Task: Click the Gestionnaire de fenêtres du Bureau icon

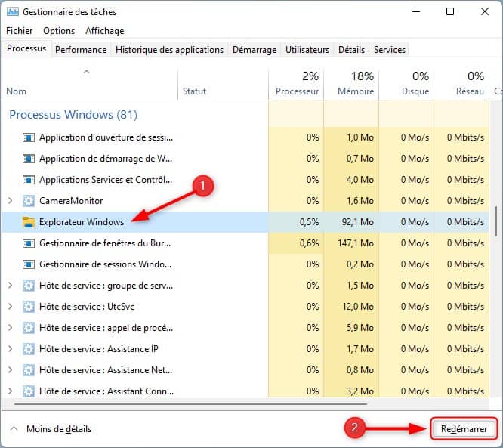Action: (x=29, y=243)
